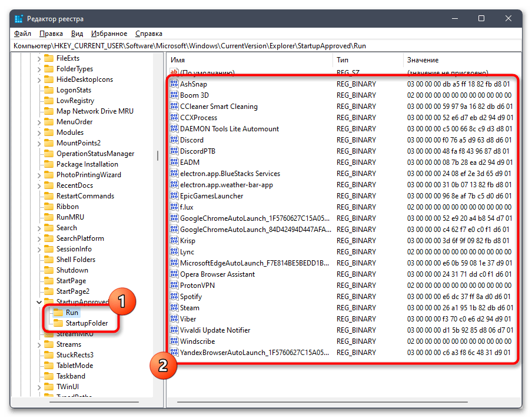Click the folder icon next to TabletMode
This screenshot has height=418, width=532.
coord(49,366)
